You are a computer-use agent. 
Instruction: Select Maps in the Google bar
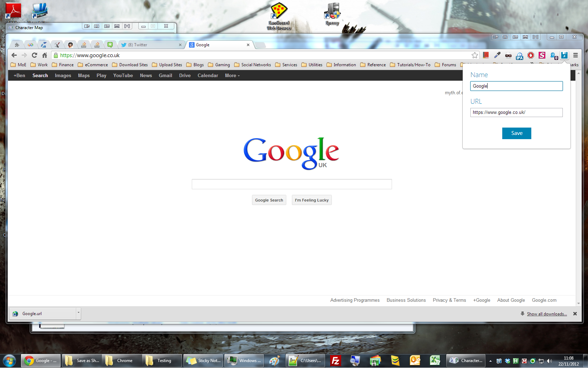click(x=84, y=75)
